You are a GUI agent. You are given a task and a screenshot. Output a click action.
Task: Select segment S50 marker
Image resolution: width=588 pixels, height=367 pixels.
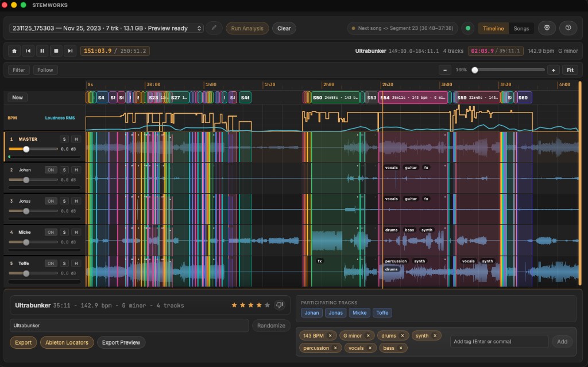[x=335, y=98]
